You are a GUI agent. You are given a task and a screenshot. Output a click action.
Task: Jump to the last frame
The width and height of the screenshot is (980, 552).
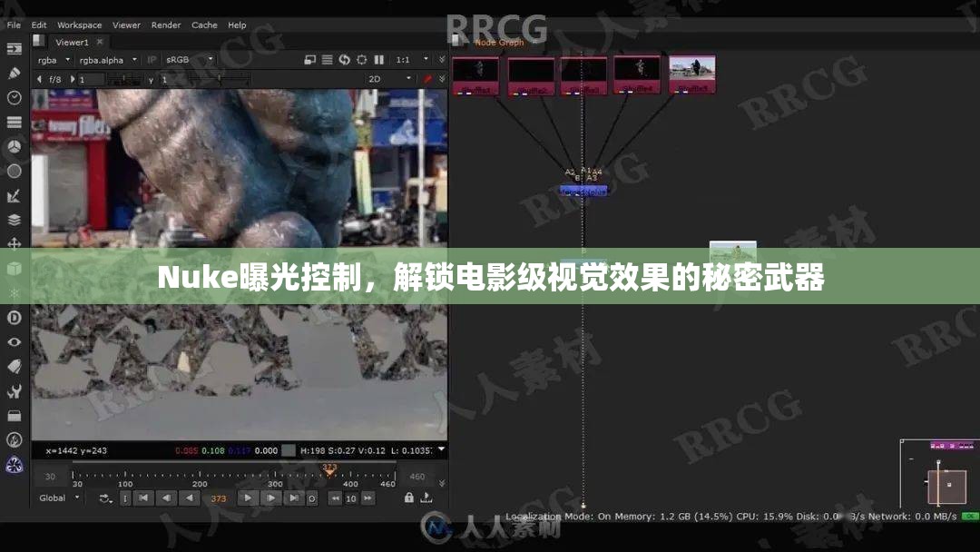point(294,498)
